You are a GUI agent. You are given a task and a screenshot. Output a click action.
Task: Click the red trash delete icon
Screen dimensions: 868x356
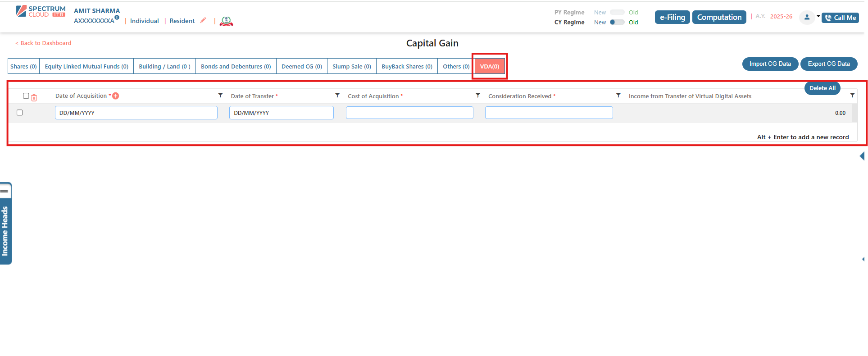[x=34, y=97]
